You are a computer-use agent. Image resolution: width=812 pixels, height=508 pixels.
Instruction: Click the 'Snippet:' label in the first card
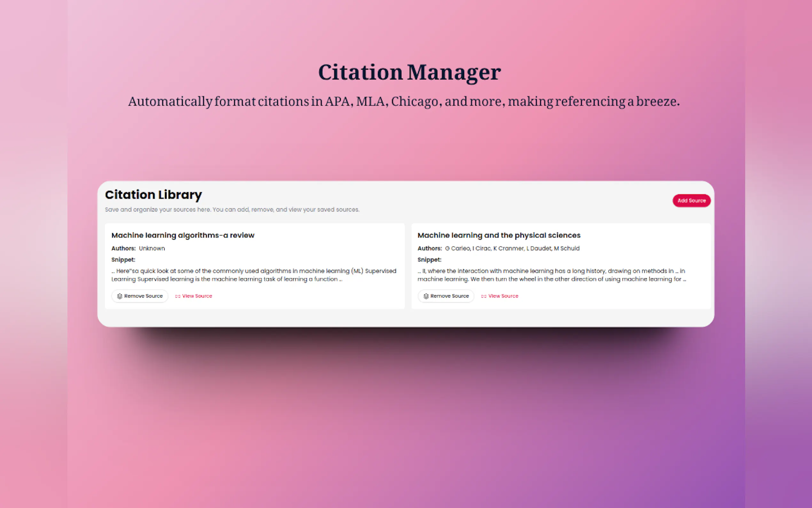tap(123, 260)
